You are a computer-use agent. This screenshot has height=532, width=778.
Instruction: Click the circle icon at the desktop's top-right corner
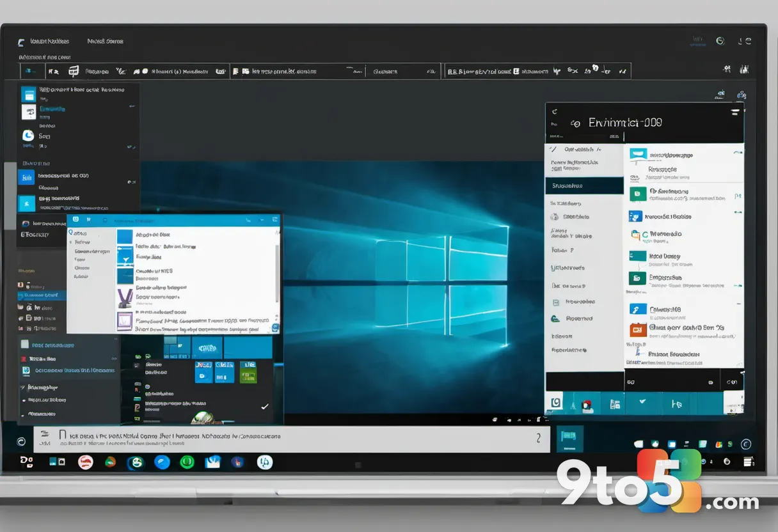coord(720,41)
